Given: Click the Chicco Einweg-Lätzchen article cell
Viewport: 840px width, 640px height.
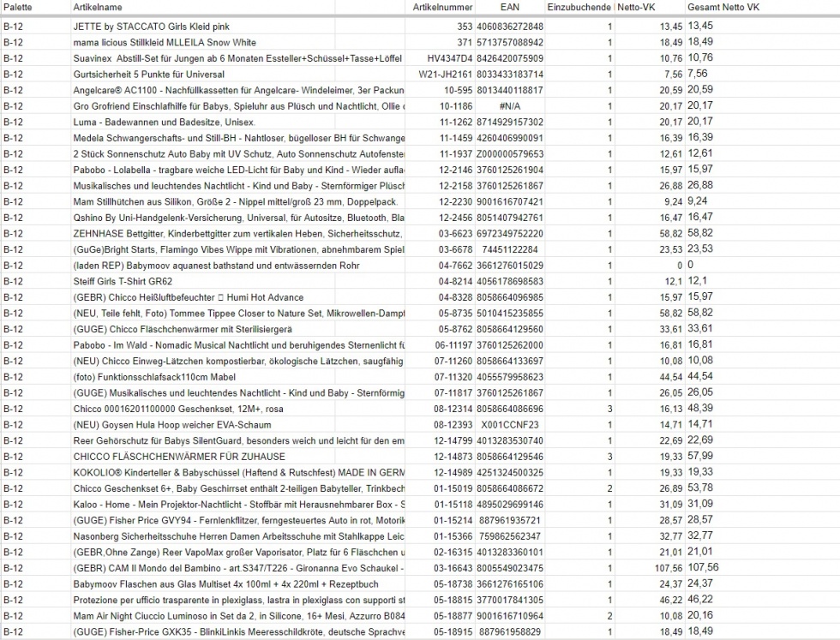Looking at the screenshot, I should coord(238,361).
